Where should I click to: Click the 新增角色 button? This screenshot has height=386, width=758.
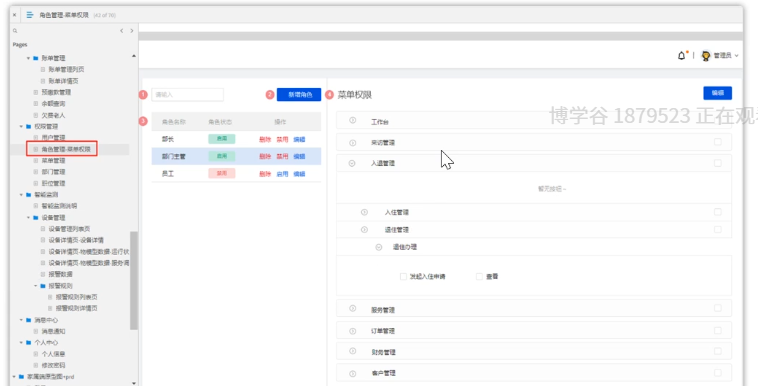click(299, 94)
